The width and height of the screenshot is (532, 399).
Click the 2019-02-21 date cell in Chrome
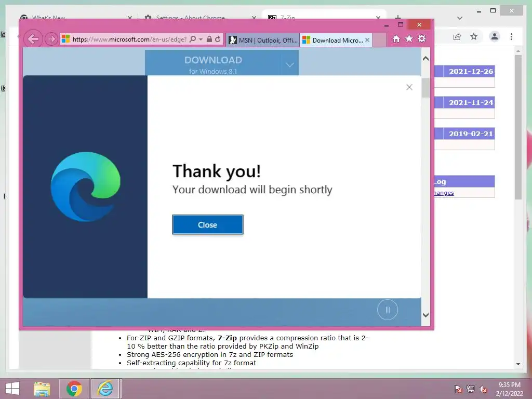pos(469,134)
